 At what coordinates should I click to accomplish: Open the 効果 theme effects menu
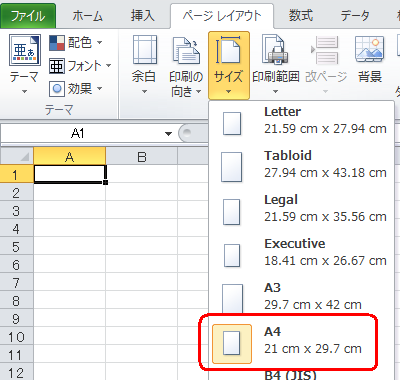(x=76, y=89)
